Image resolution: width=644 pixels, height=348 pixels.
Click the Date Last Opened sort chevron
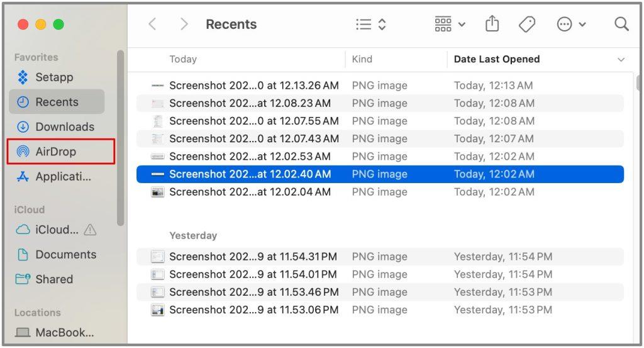[621, 60]
